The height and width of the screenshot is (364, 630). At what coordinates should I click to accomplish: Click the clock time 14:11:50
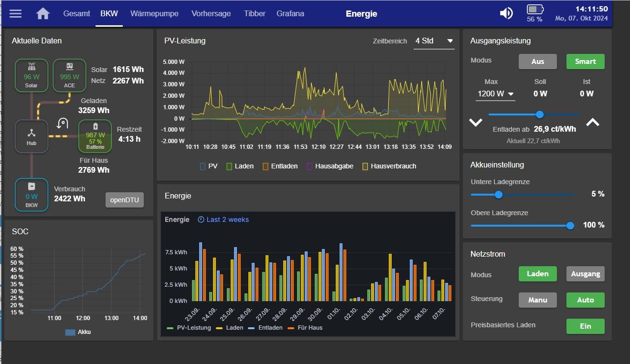click(x=591, y=9)
